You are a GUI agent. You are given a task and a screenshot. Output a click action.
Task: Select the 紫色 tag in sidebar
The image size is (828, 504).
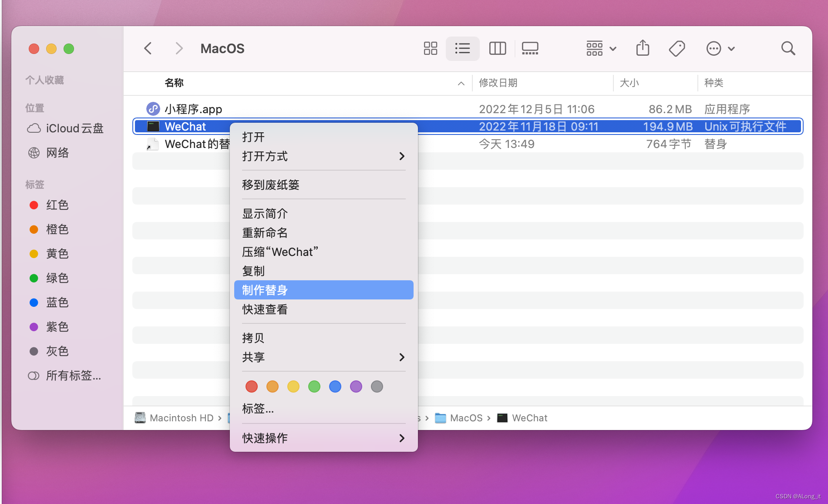tap(49, 327)
